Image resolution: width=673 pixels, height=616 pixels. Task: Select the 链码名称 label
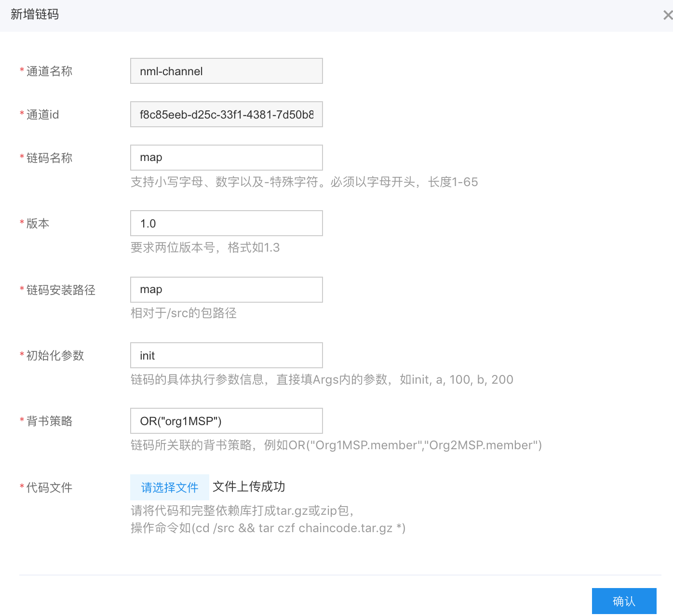pos(49,158)
